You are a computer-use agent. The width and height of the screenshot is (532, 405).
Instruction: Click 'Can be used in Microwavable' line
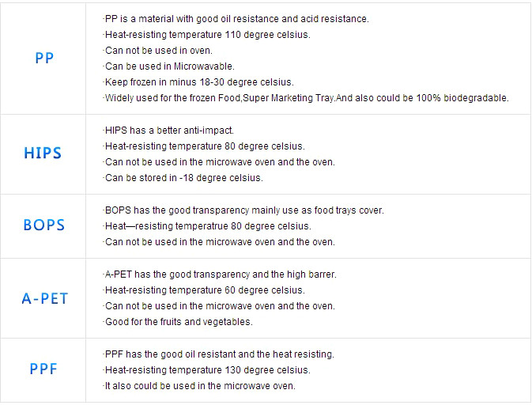click(168, 66)
